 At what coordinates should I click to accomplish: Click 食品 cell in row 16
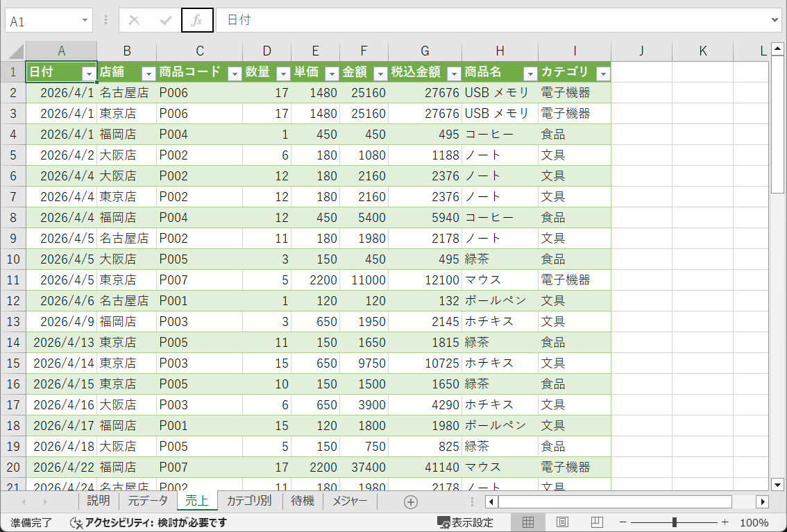tap(575, 384)
